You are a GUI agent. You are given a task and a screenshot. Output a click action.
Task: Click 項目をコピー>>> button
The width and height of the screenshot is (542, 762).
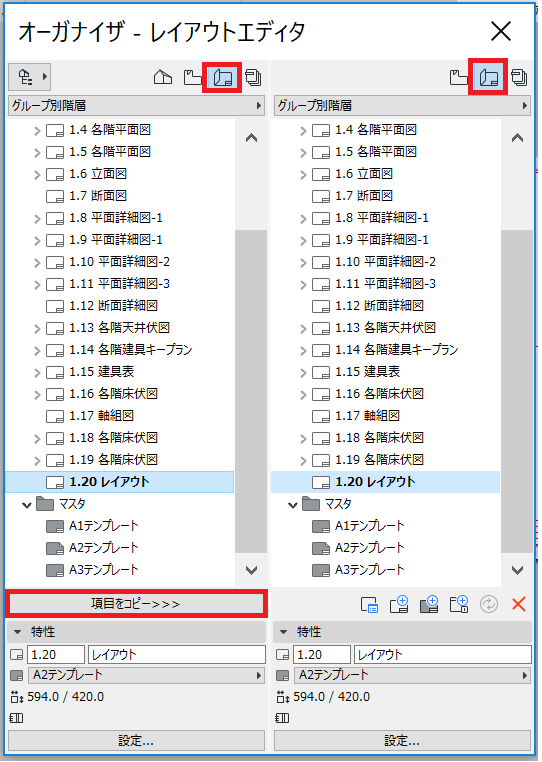click(x=136, y=604)
